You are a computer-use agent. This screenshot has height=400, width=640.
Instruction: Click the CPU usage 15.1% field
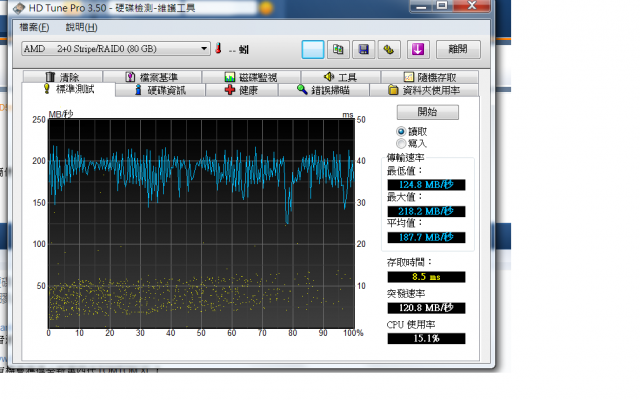(426, 338)
